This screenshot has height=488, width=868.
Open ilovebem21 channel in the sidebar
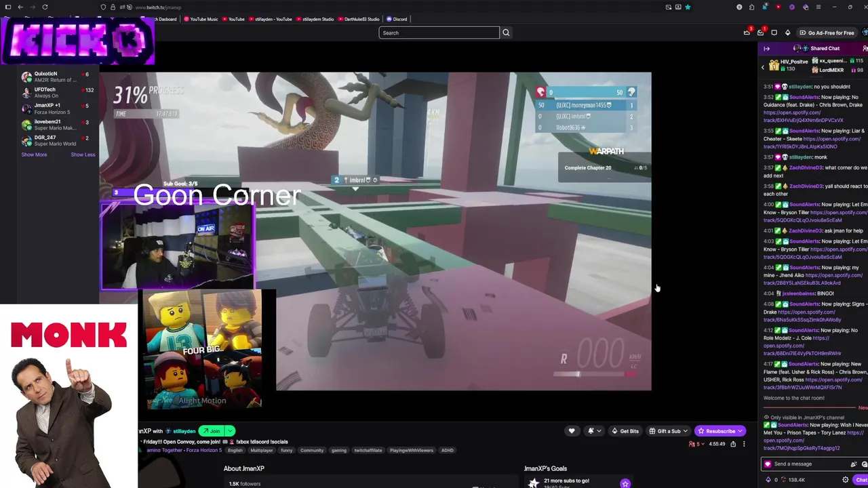click(x=58, y=125)
